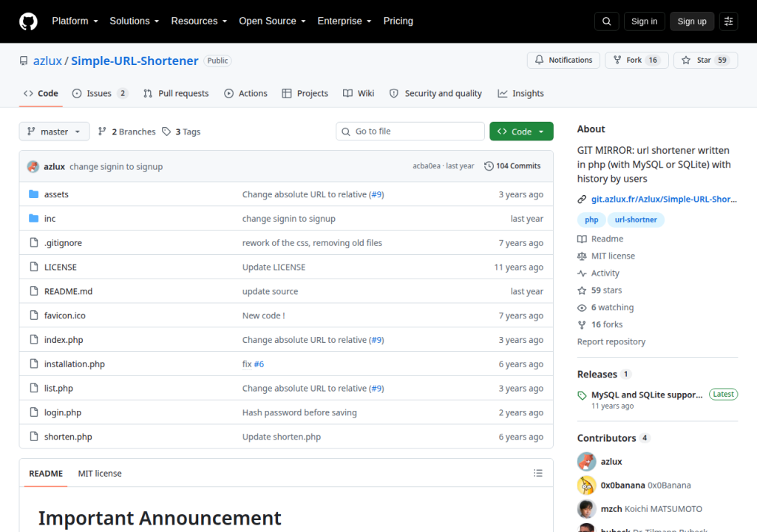This screenshot has width=757, height=532.
Task: Expand the Open Source menu
Action: coord(272,21)
